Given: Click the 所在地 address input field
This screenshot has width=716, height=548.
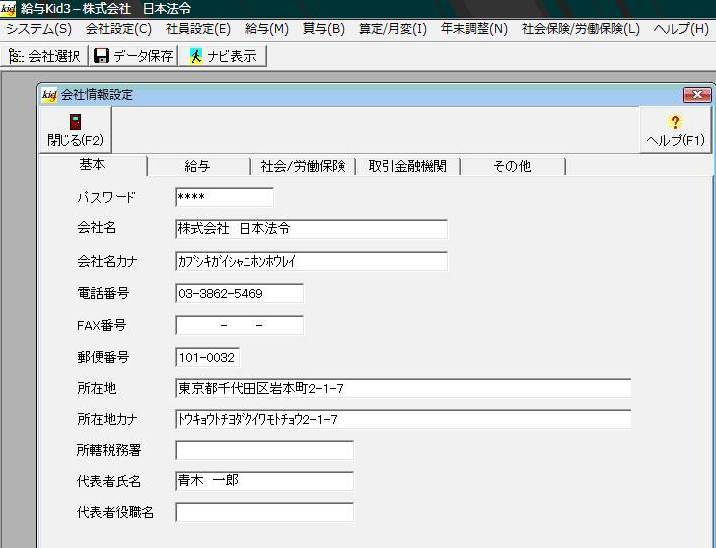Looking at the screenshot, I should coord(403,388).
